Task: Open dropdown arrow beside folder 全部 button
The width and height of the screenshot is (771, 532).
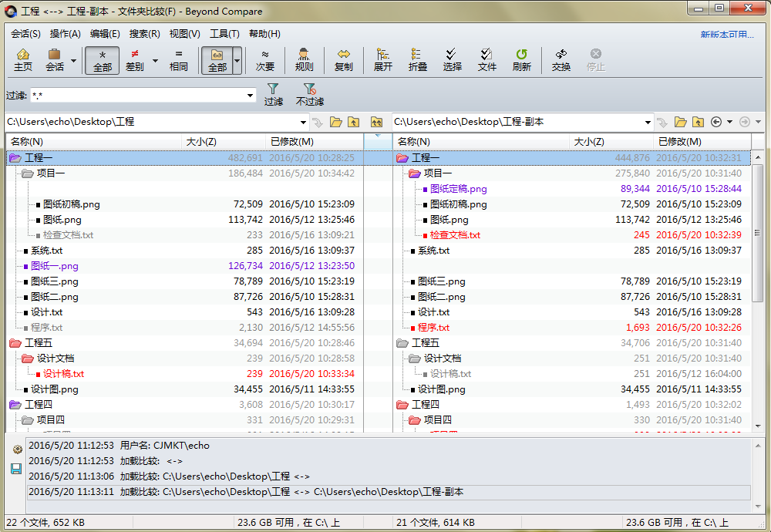Action: [x=237, y=60]
